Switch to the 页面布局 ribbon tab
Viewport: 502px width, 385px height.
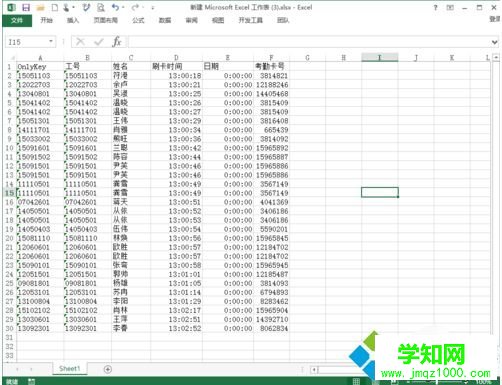(105, 20)
